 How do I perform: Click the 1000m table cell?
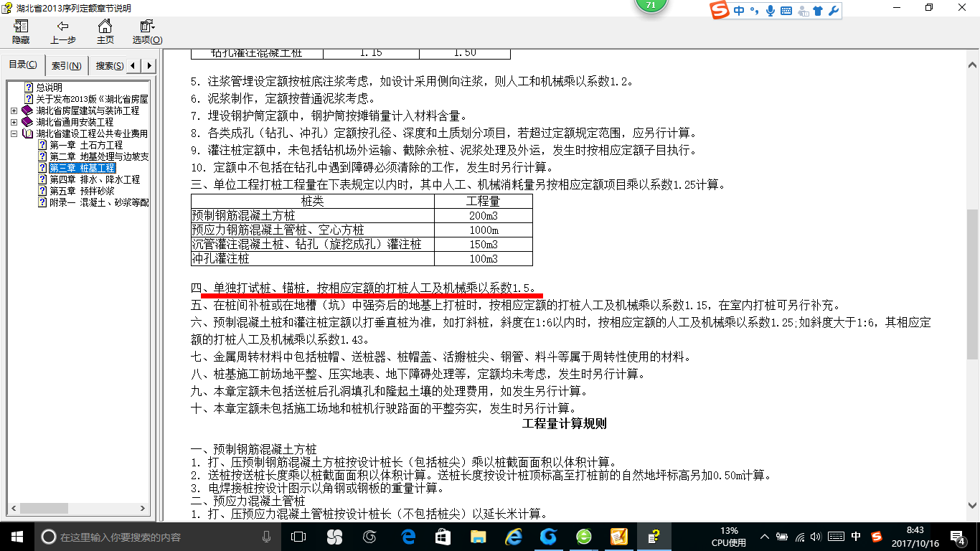pyautogui.click(x=484, y=230)
